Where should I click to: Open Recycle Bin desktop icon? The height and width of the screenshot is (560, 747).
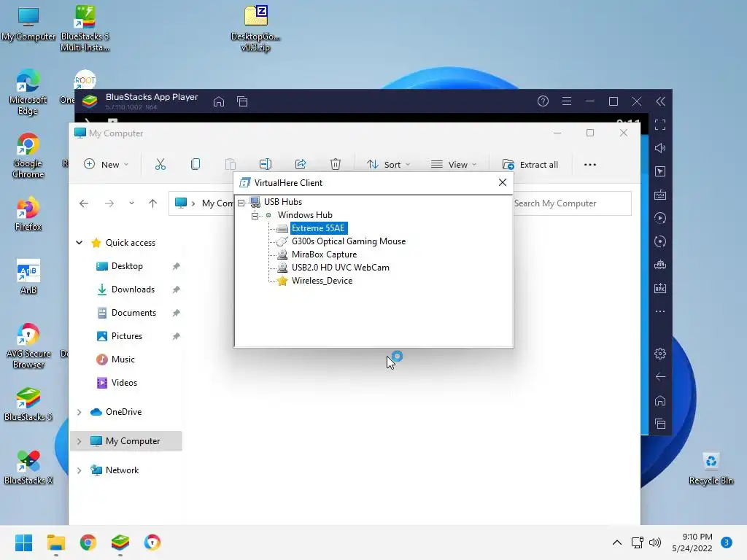tap(711, 469)
